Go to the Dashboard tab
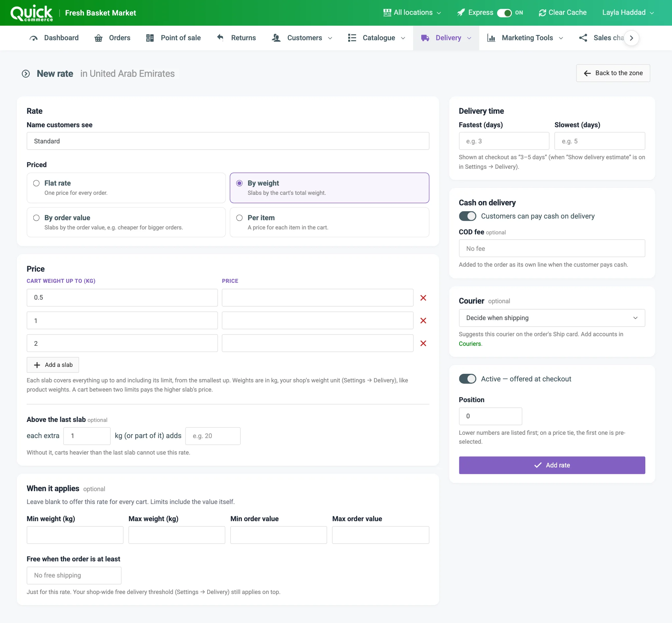This screenshot has width=672, height=623. click(x=54, y=38)
